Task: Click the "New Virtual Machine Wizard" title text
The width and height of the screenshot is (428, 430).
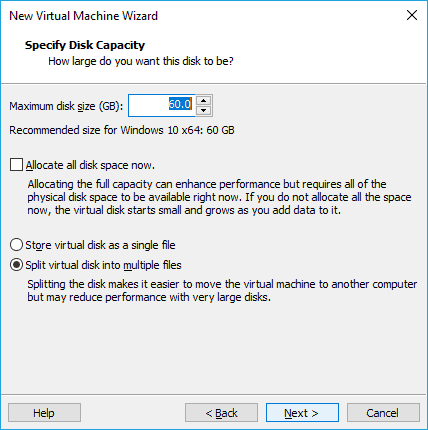Action: pyautogui.click(x=83, y=16)
